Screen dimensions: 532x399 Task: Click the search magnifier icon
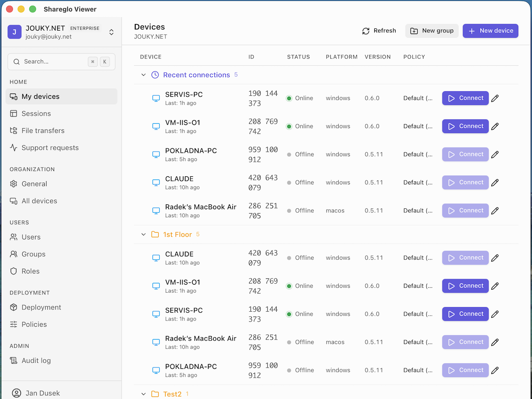16,62
